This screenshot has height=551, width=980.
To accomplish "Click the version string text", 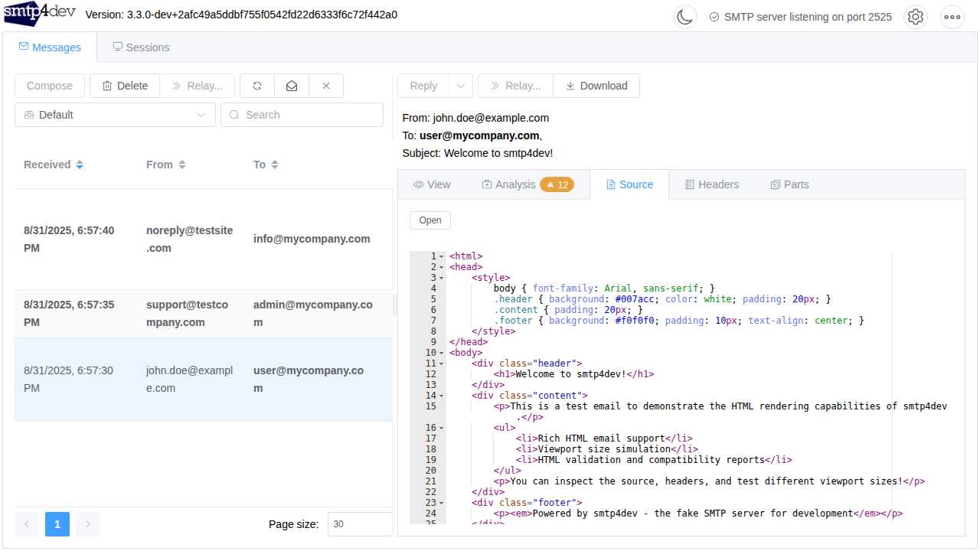I will [x=241, y=15].
